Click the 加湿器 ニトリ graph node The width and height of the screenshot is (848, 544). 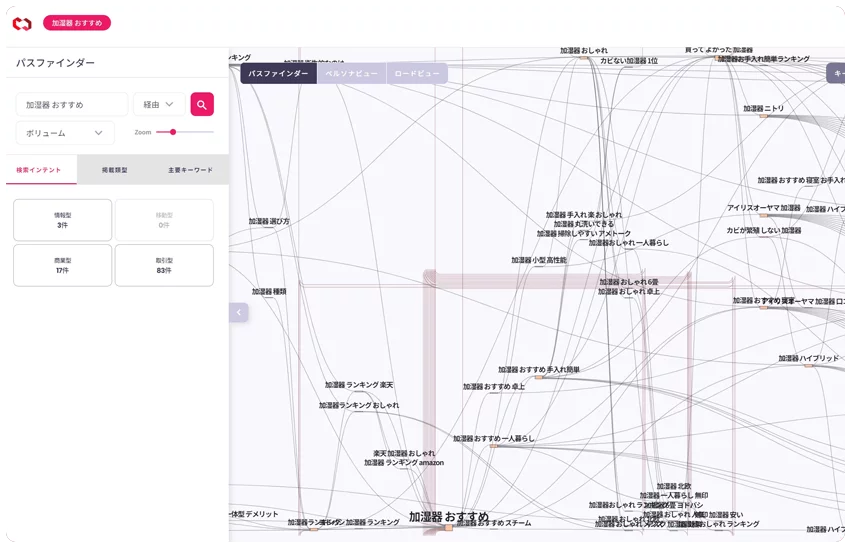(763, 109)
